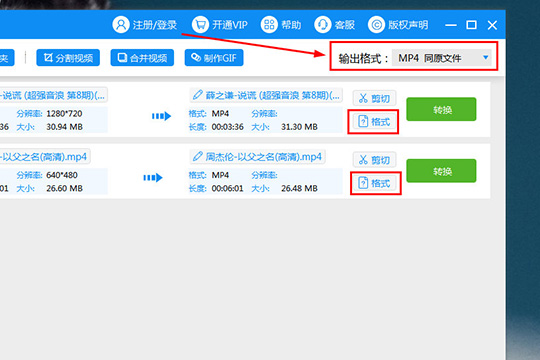540x360 pixels.
Task: Select source size text 30.94 MB
Action: tap(64, 127)
